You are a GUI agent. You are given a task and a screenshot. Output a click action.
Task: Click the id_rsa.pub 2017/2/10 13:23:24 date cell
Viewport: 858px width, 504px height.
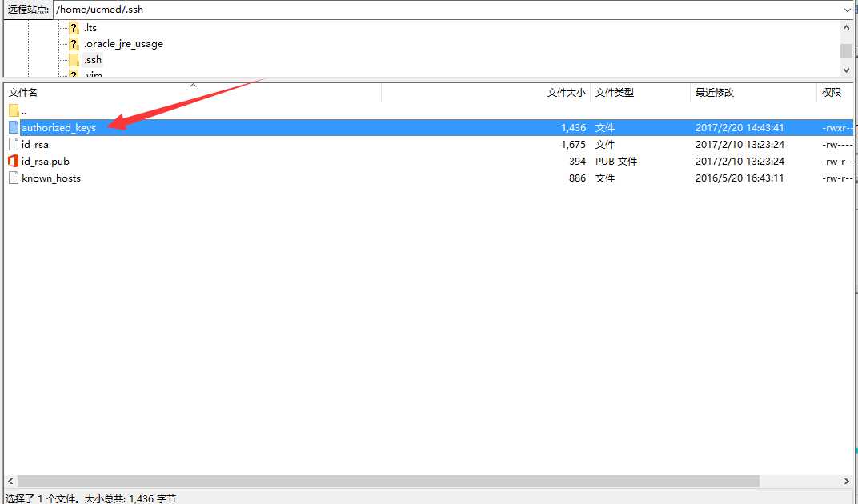[x=740, y=162]
